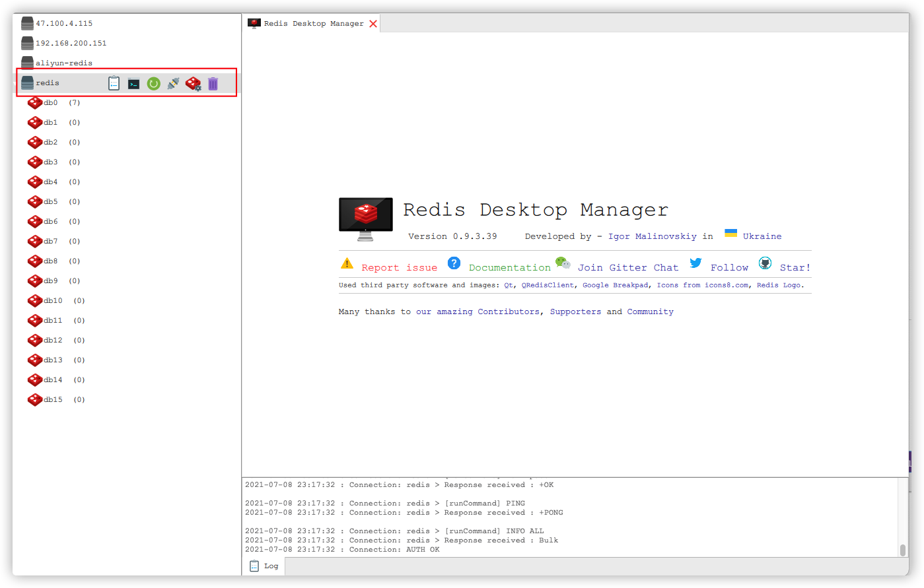924x588 pixels.
Task: Open the Qt third party link
Action: point(508,286)
